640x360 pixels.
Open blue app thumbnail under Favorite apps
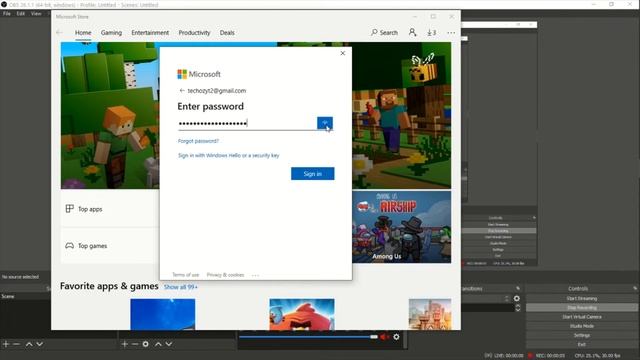click(162, 314)
